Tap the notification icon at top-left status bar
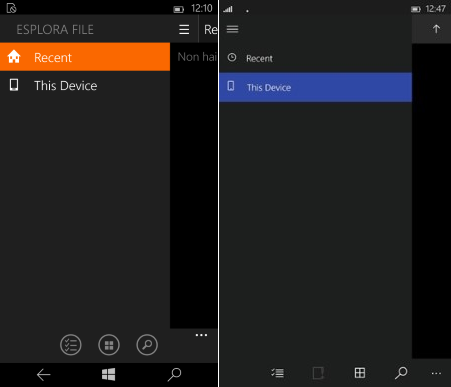The width and height of the screenshot is (451, 387). [11, 8]
